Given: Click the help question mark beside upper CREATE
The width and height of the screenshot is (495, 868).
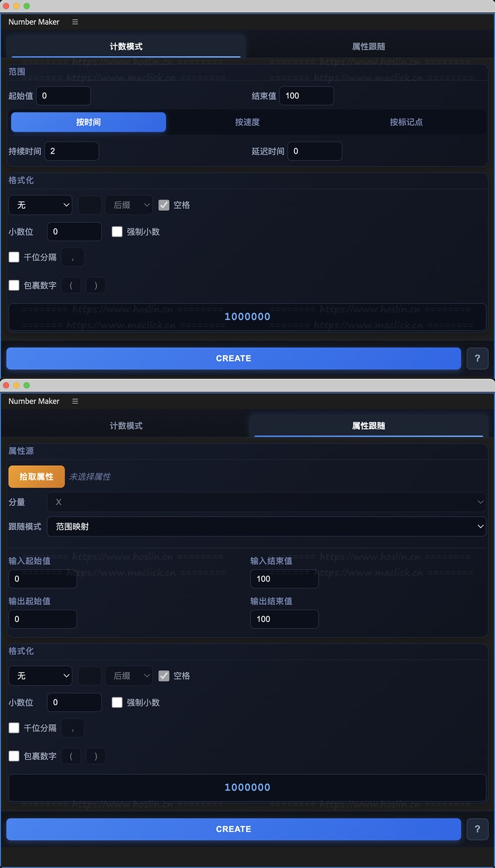Looking at the screenshot, I should (x=477, y=358).
